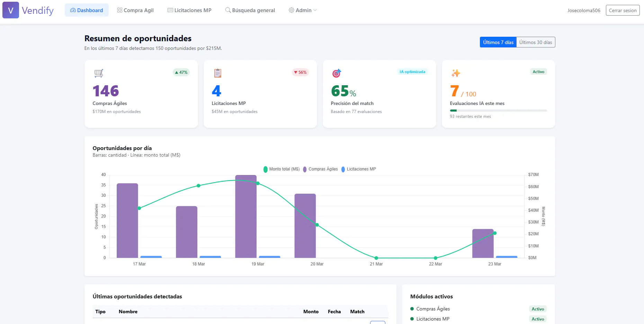
Task: Click '$45M en oportunidades' text
Action: coord(234,112)
